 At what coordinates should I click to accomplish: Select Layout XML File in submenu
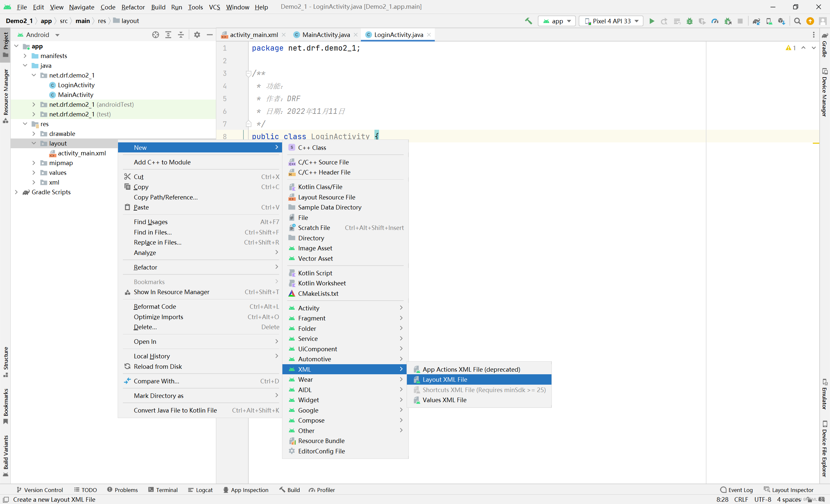click(x=445, y=379)
